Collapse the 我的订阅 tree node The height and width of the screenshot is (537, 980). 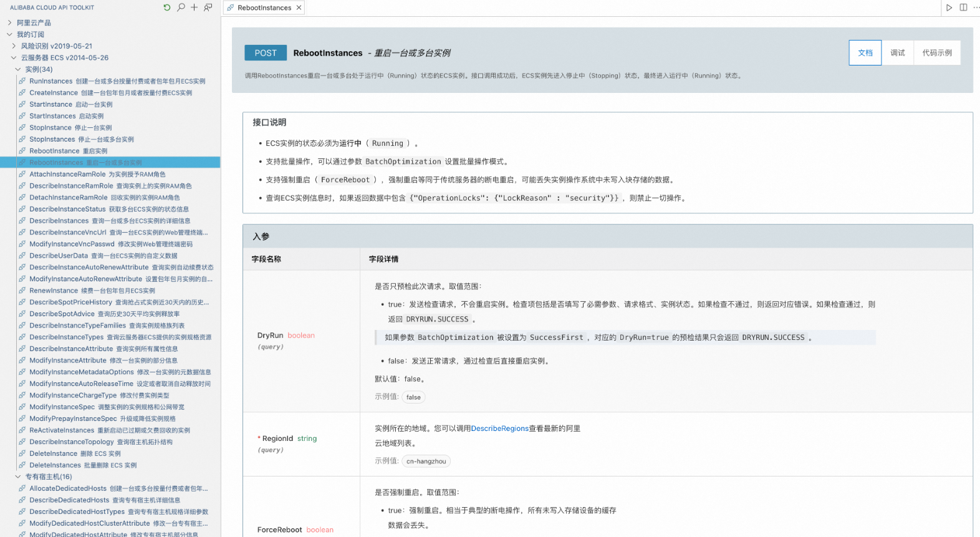click(9, 34)
